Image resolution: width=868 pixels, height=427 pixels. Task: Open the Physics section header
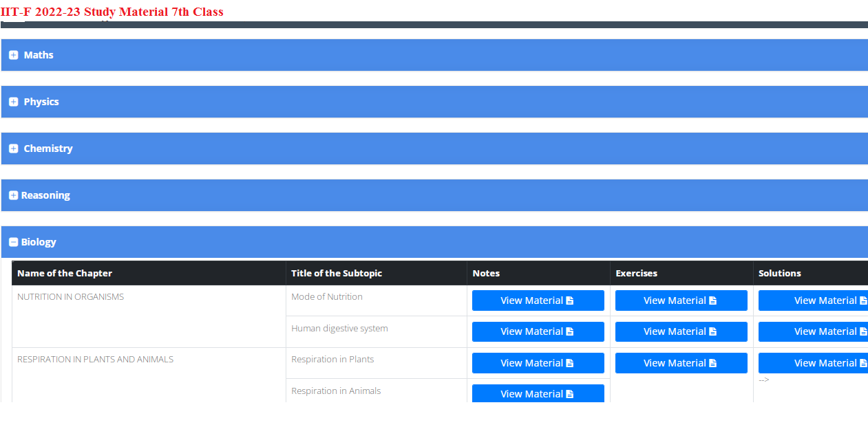coord(434,102)
